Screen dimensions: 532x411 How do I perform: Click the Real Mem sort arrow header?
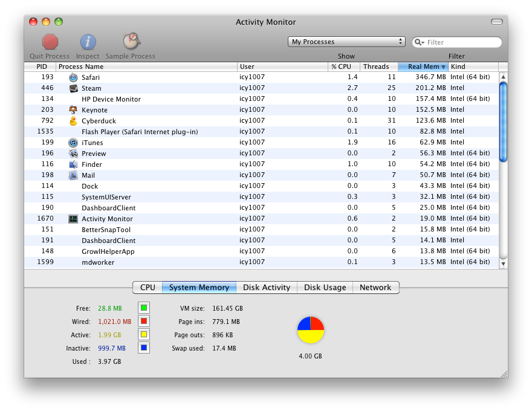(423, 66)
